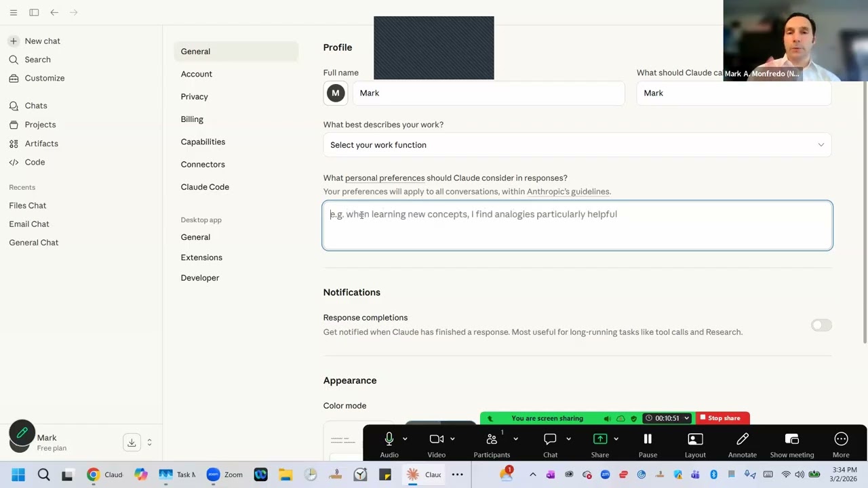
Task: Click the M profile avatar
Action: click(x=336, y=93)
